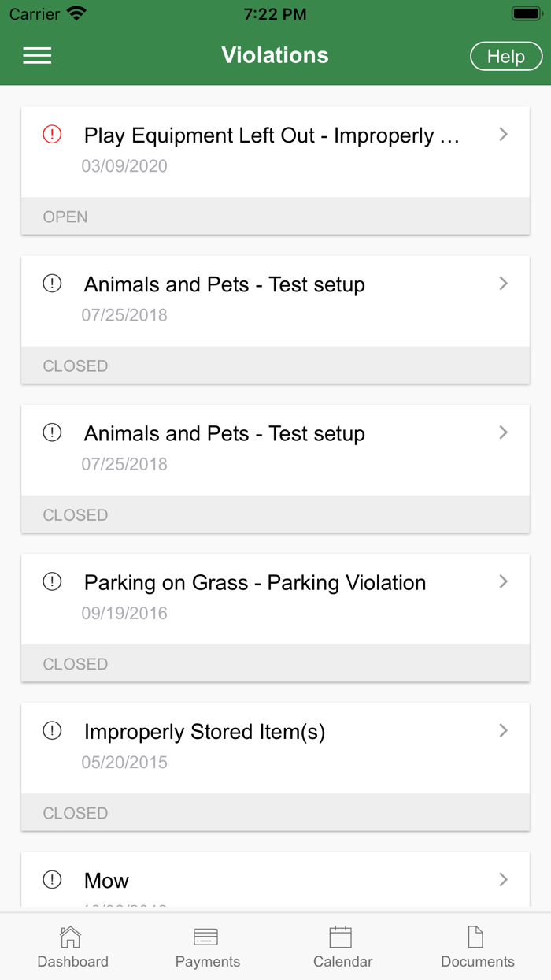Viewport: 551px width, 980px height.
Task: Click alert icon beside Improperly Stored Item(s)
Action: [52, 731]
